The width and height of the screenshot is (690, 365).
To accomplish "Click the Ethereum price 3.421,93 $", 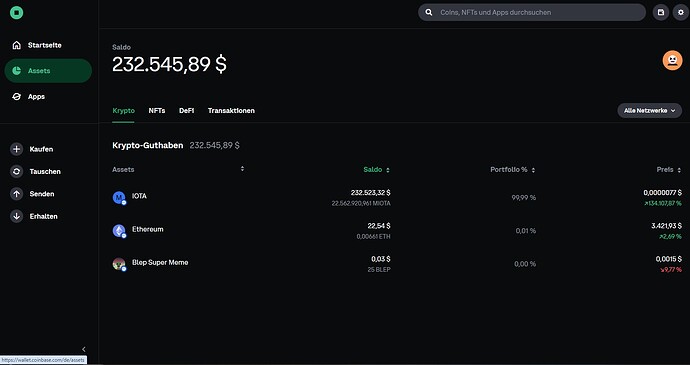I will click(x=666, y=225).
